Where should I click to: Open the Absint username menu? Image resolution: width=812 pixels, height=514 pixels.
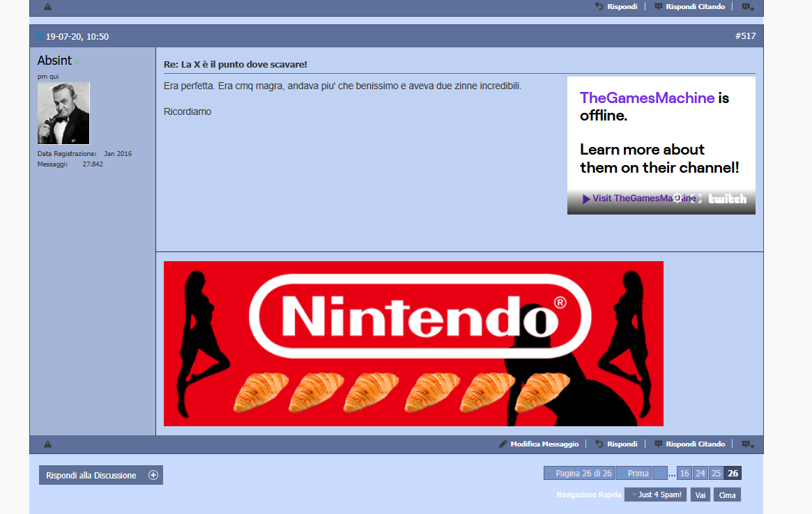54,61
